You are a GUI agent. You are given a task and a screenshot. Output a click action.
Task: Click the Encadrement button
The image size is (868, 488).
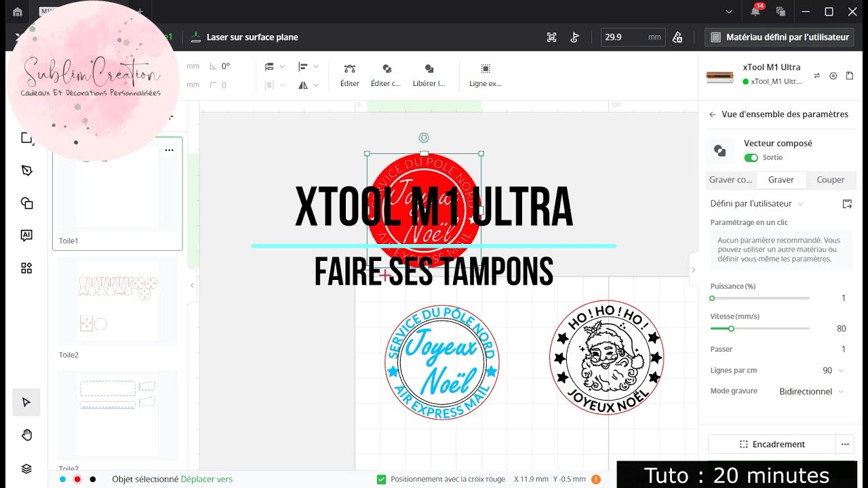pyautogui.click(x=772, y=445)
